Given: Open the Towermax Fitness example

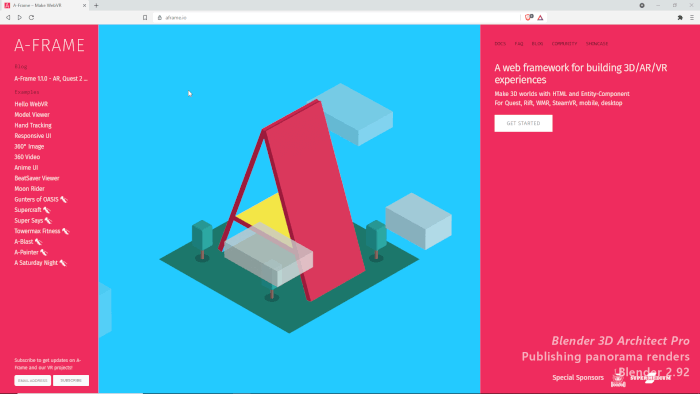Looking at the screenshot, I should (x=42, y=231).
